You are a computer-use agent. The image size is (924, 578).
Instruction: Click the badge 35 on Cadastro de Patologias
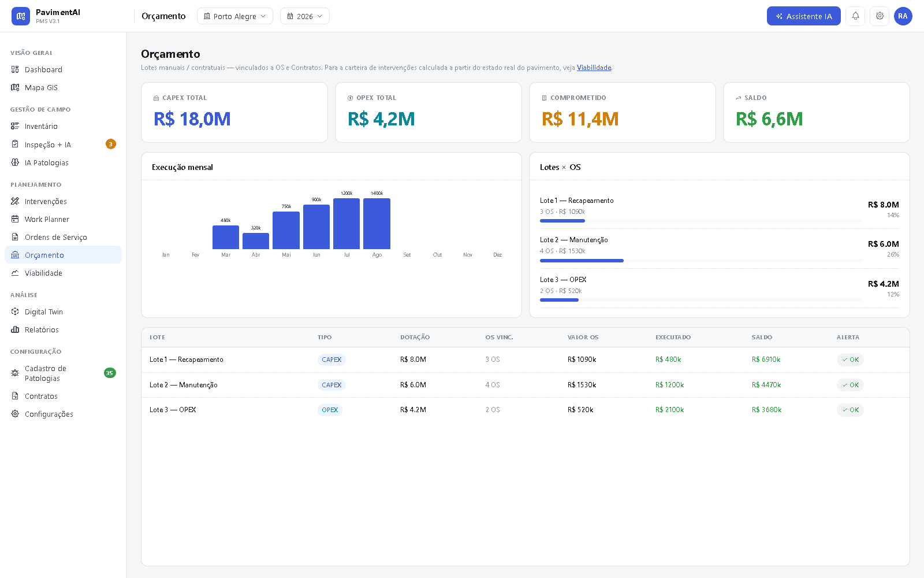[x=110, y=373]
